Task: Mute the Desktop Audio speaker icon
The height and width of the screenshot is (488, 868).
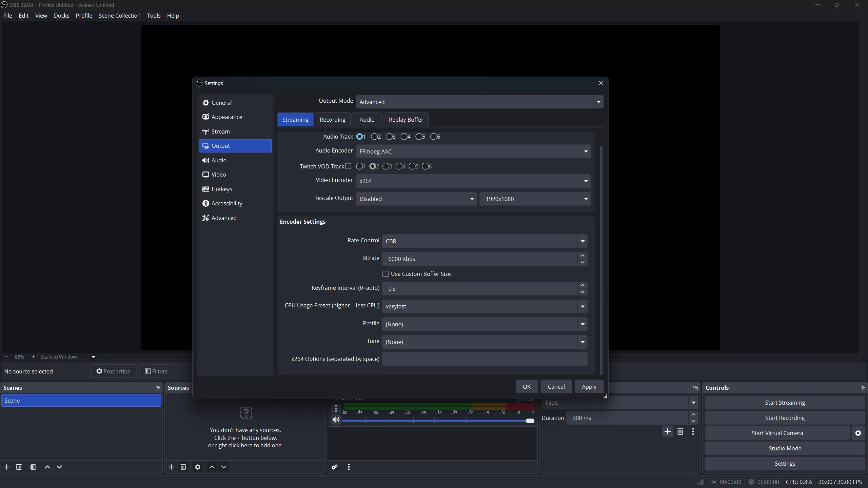Action: click(336, 420)
